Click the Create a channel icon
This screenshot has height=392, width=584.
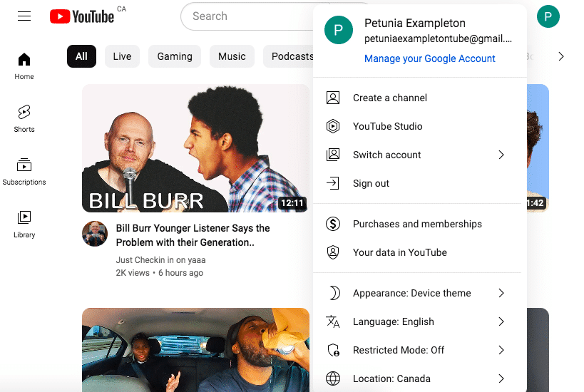point(332,98)
